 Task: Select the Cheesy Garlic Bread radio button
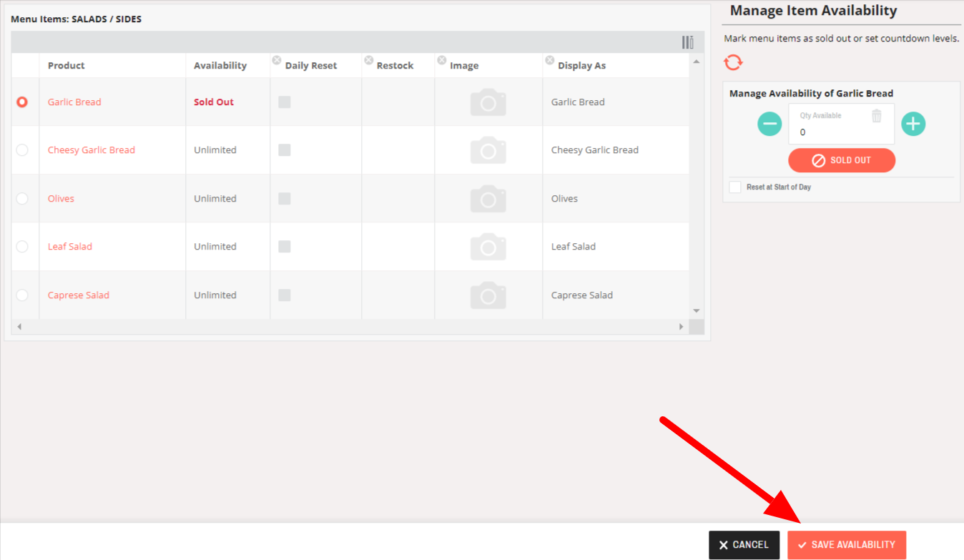pyautogui.click(x=22, y=150)
